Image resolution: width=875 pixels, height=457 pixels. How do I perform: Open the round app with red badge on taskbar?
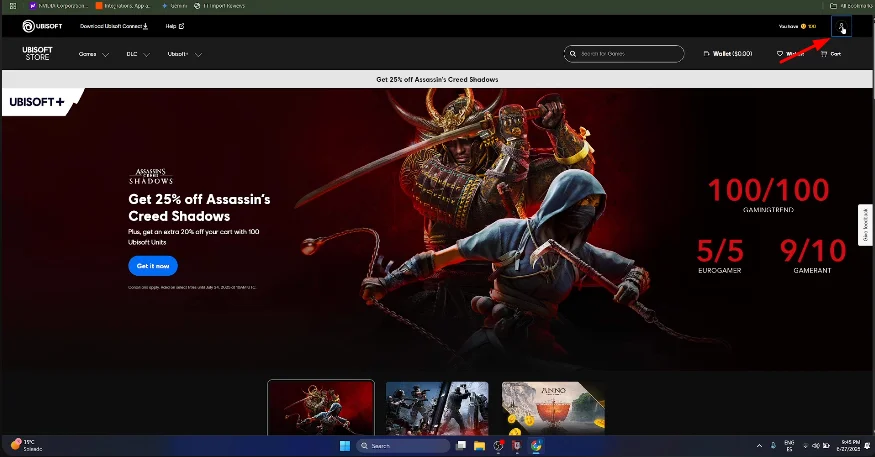498,445
